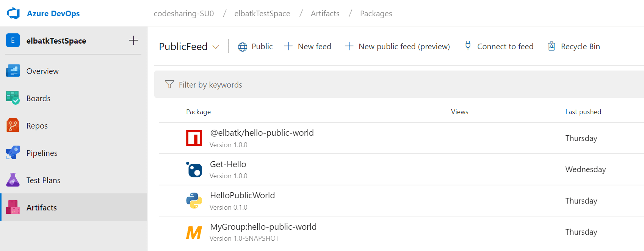Viewport: 644px width, 251px height.
Task: Click the codesharing-SU0 breadcrumb
Action: (183, 14)
